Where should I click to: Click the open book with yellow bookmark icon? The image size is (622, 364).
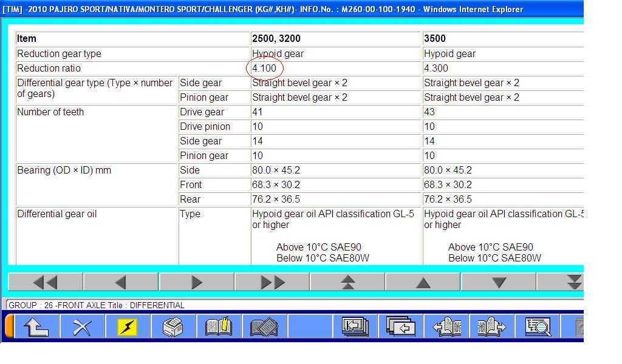pyautogui.click(x=219, y=328)
